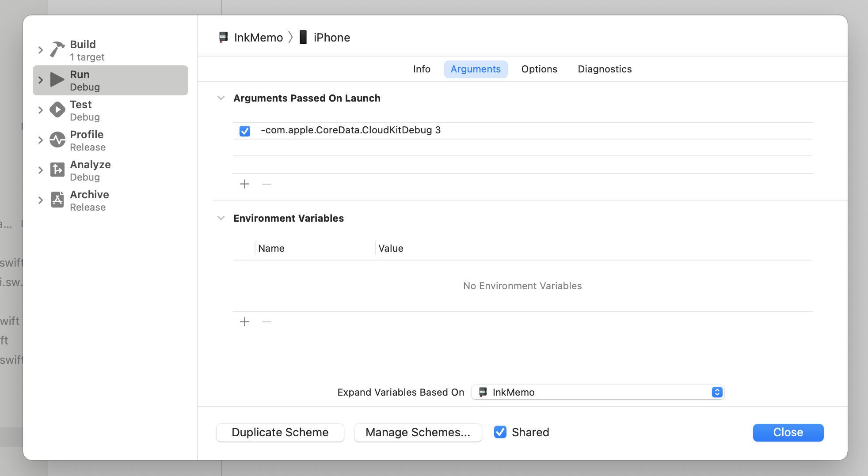Expand the Archive action disclosure chevron
This screenshot has width=868, height=476.
[40, 200]
